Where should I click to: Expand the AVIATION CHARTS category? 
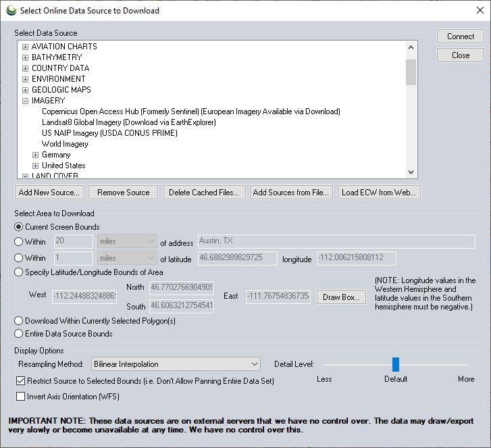26,47
